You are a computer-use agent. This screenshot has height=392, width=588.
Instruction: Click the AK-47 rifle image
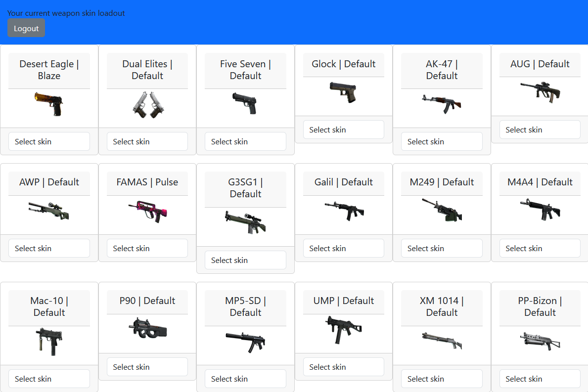click(x=442, y=103)
